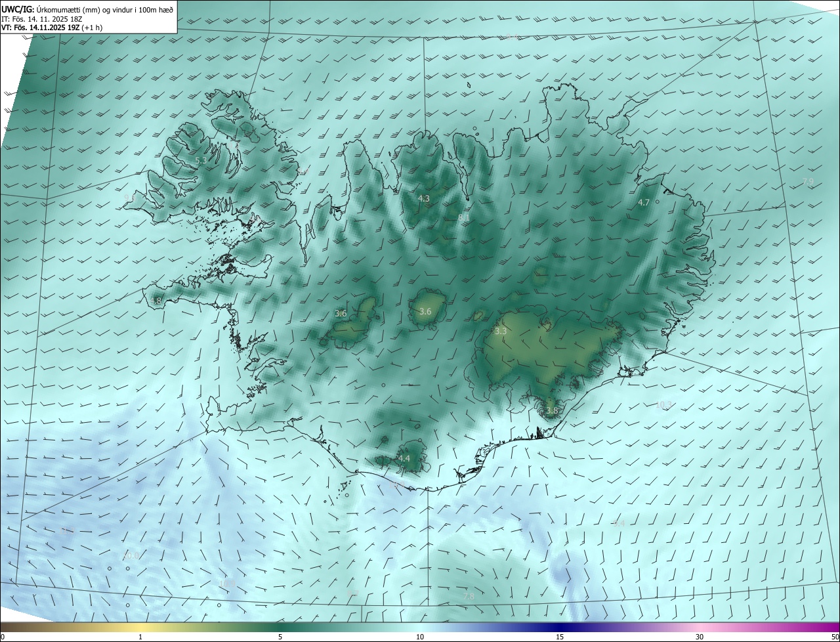Click the 3.6 value beside the elongated western glacier

[341, 314]
